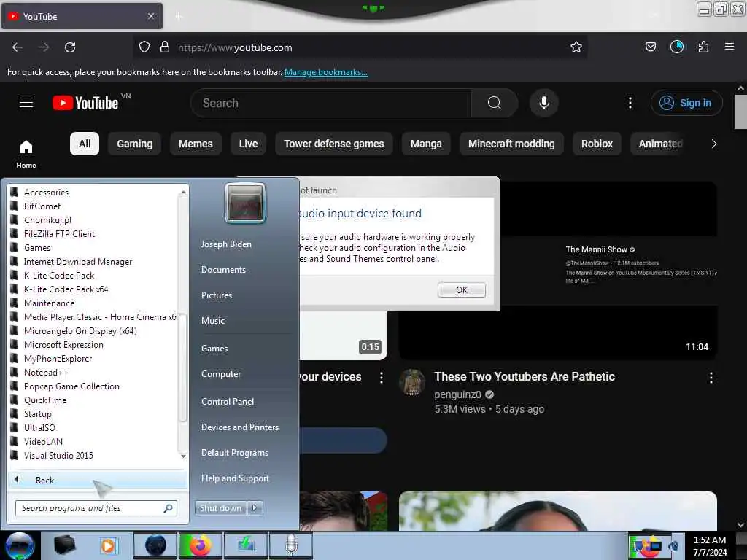Select the Gaming category chip
This screenshot has height=560, width=747.
[134, 144]
